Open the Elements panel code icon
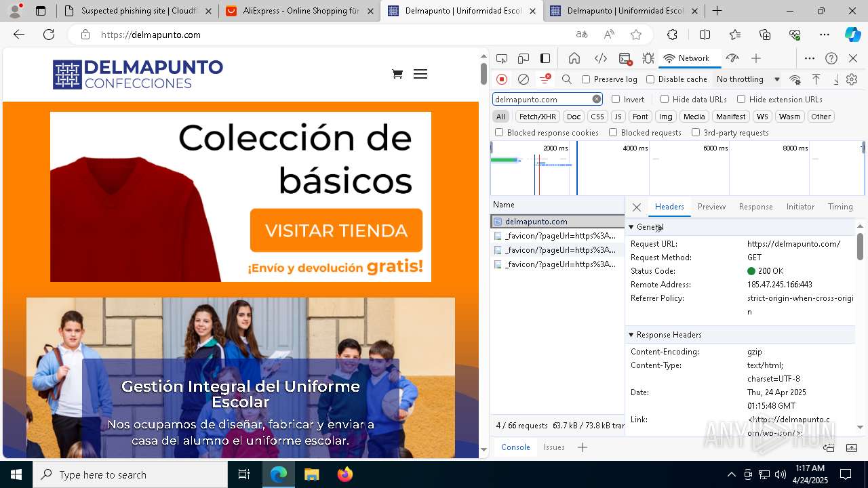 pos(601,58)
